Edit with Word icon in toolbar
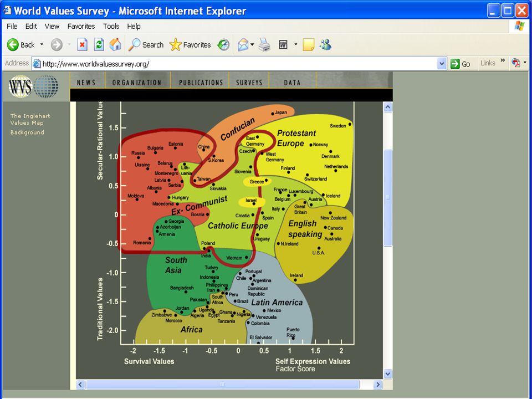The width and height of the screenshot is (532, 399). tap(283, 45)
